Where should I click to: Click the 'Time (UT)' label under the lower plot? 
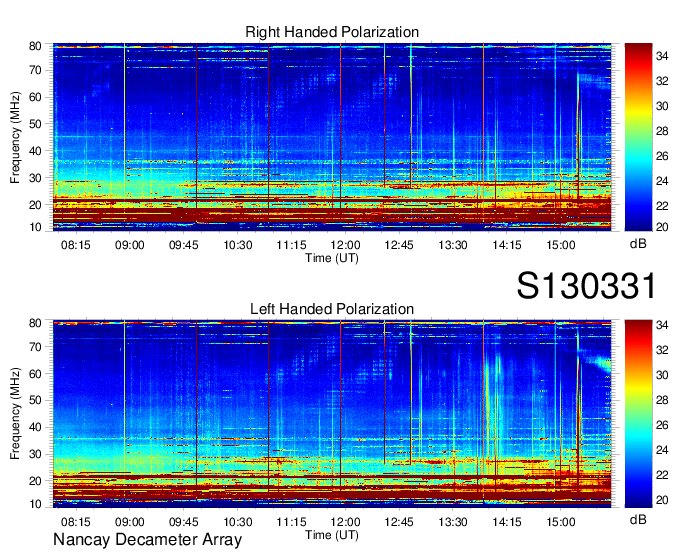tap(332, 535)
